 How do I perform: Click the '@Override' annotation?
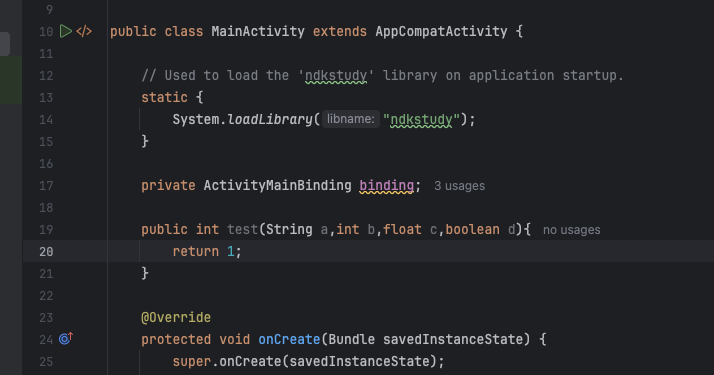tap(176, 317)
